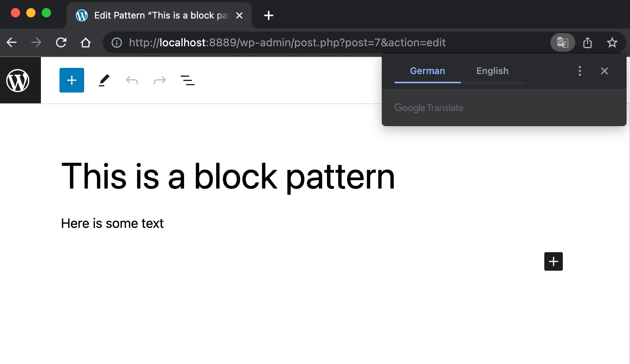Redo change with the redo arrow
Viewport: 630px width, 364px height.
point(160,80)
